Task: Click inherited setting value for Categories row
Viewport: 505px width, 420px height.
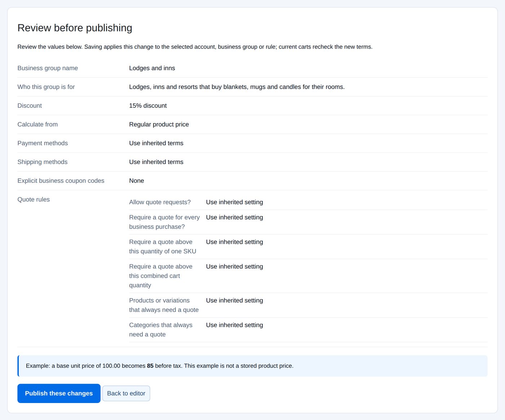Action: (234, 325)
